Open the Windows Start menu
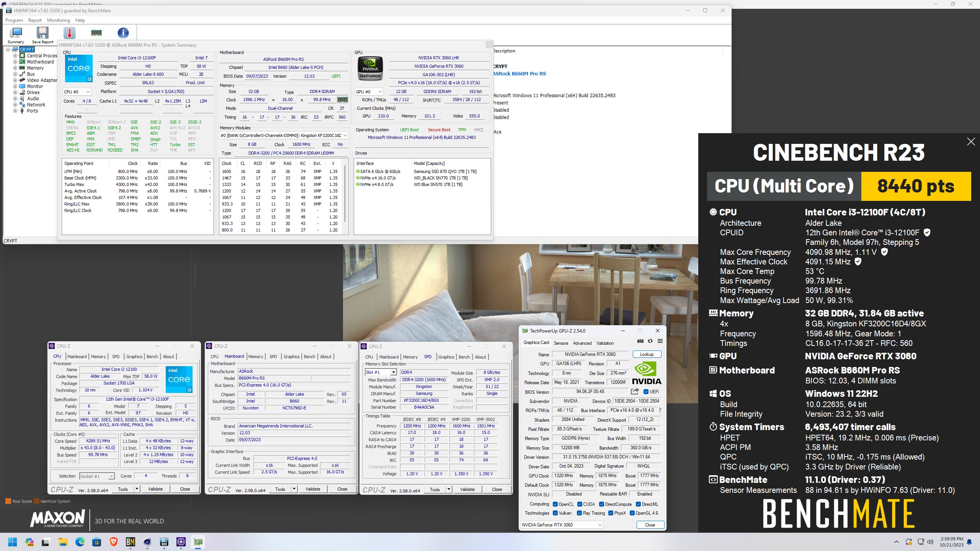This screenshot has height=551, width=980. click(x=12, y=542)
